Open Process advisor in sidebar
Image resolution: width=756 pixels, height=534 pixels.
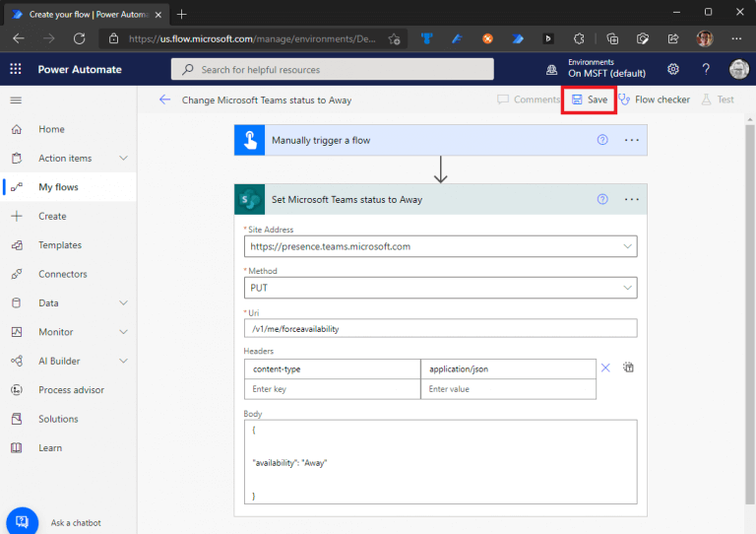point(69,390)
